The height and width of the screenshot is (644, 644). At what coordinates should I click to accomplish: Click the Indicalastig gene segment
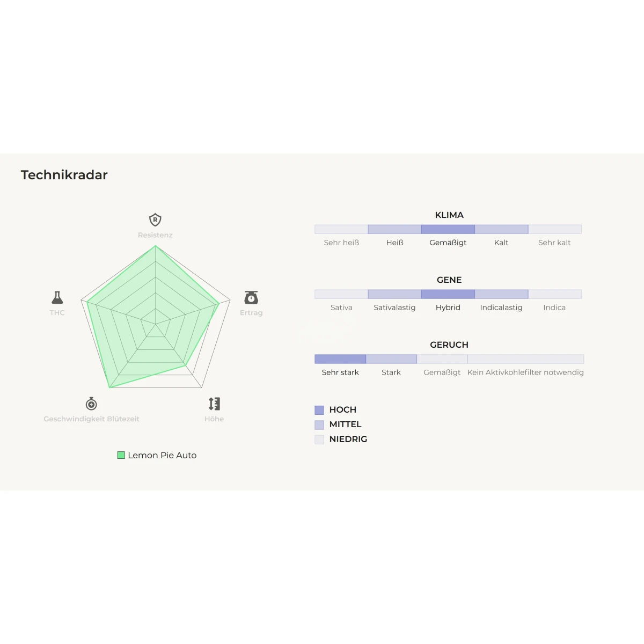501,294
